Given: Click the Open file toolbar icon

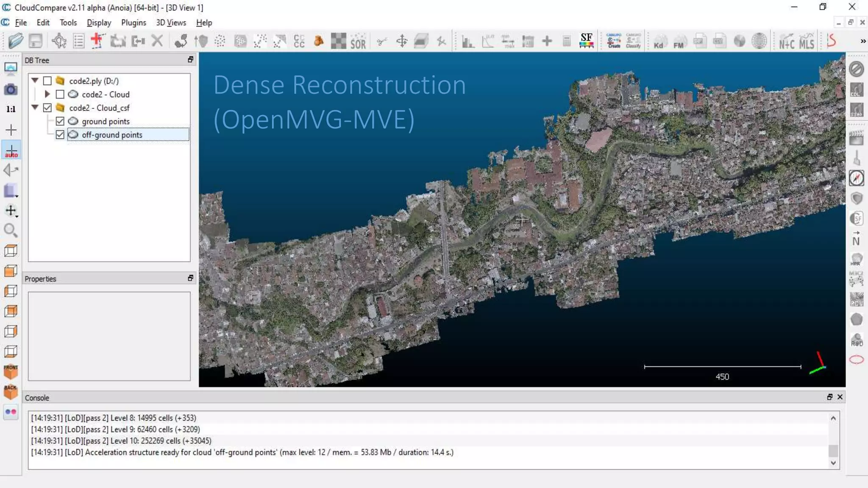Looking at the screenshot, I should [x=16, y=41].
